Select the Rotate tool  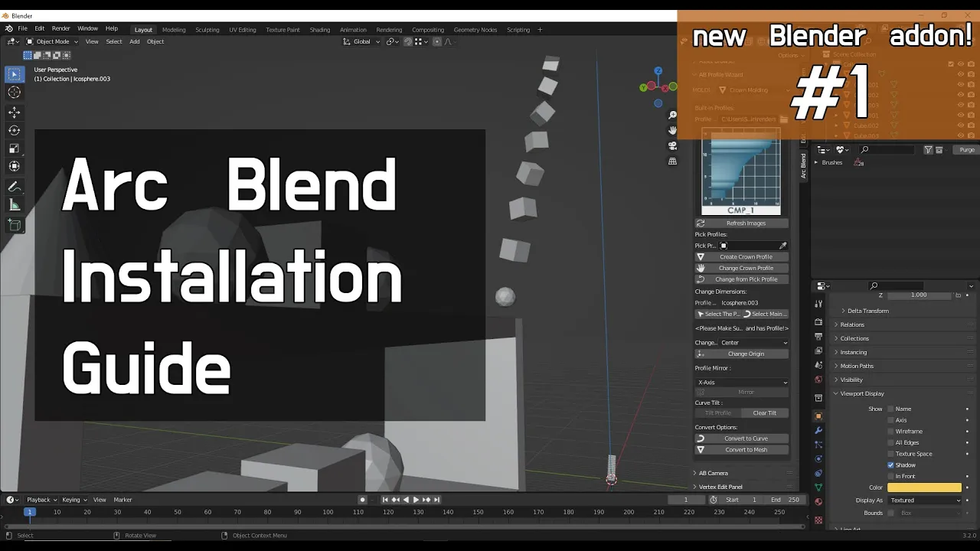coord(14,130)
